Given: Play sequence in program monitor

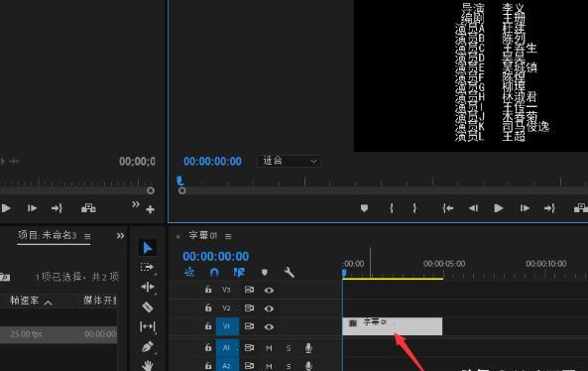Looking at the screenshot, I should [499, 208].
